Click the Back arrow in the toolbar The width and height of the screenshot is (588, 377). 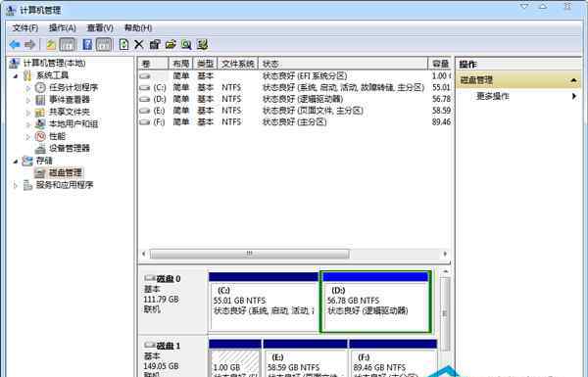pos(15,45)
